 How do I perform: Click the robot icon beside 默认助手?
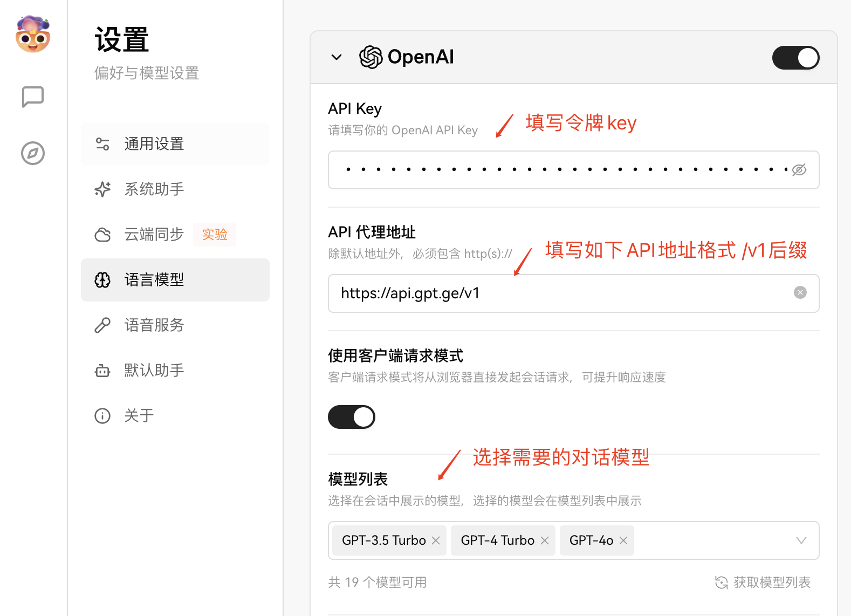pyautogui.click(x=102, y=371)
